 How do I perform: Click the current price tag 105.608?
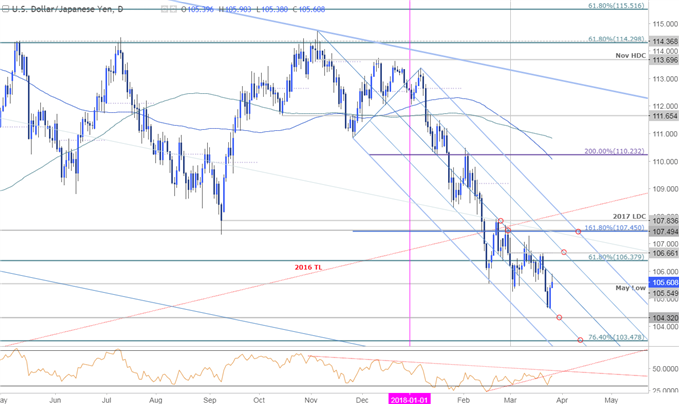click(663, 283)
